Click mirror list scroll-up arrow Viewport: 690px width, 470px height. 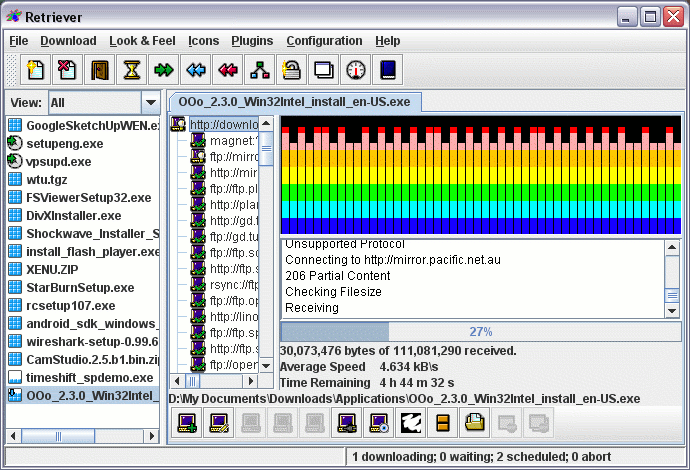click(266, 124)
